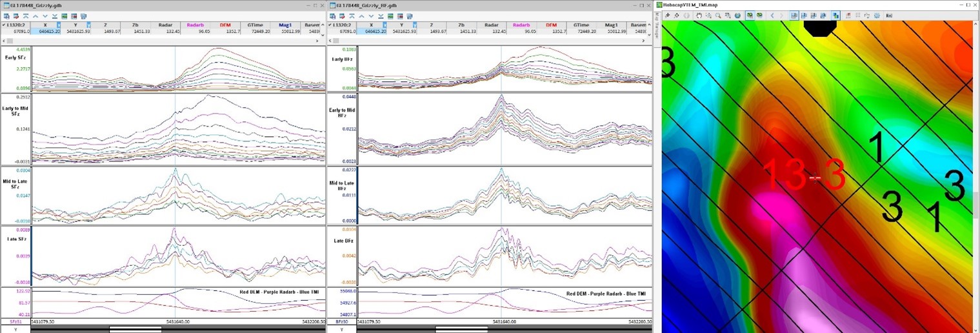980x333 pixels.
Task: Click the gear settings icon in map toolbar
Action: click(877, 15)
